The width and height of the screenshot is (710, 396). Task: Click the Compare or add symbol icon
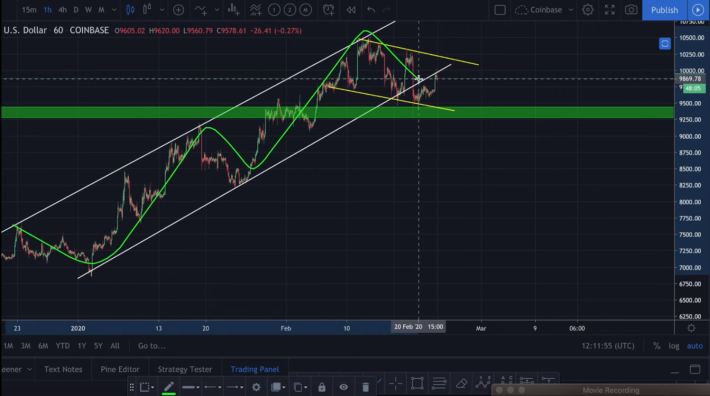click(178, 10)
